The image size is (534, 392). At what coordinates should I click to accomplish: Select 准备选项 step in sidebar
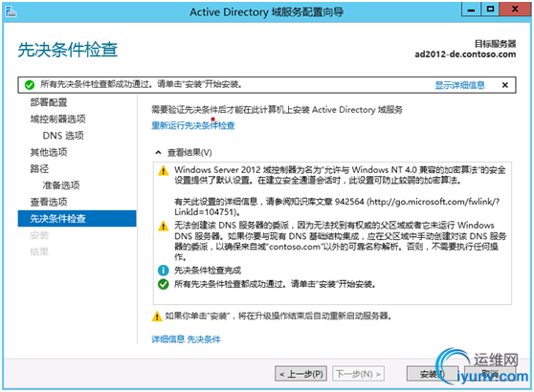coord(61,185)
